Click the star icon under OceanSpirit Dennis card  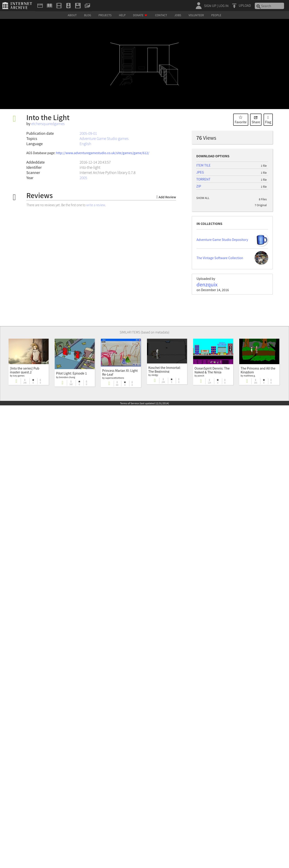point(218,380)
